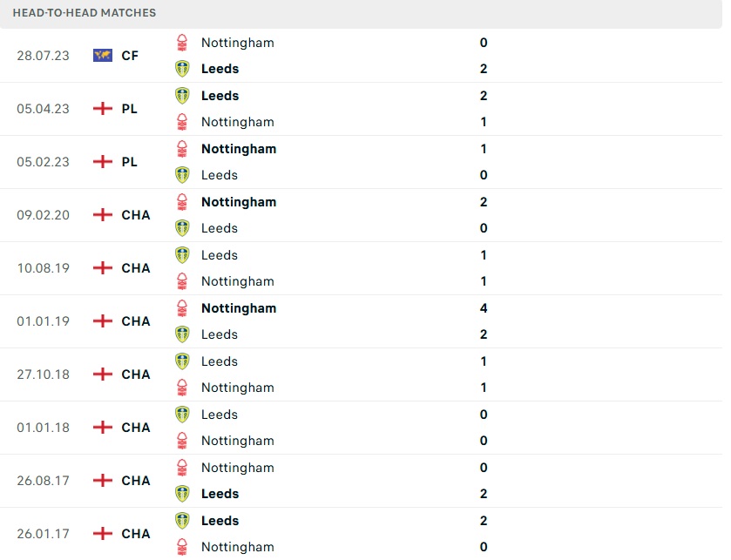This screenshot has width=731, height=560.
Task: Click the world flag icon beside CF
Action: tap(103, 56)
